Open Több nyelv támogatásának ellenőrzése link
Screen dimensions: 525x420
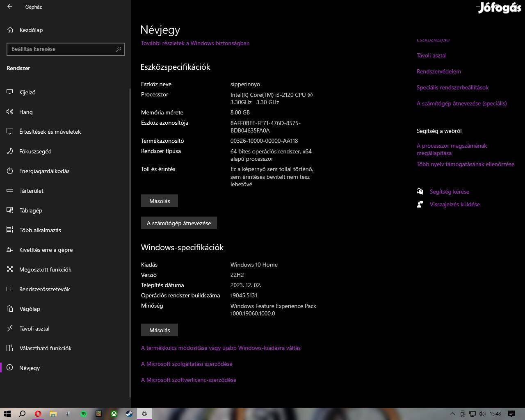pyautogui.click(x=466, y=164)
